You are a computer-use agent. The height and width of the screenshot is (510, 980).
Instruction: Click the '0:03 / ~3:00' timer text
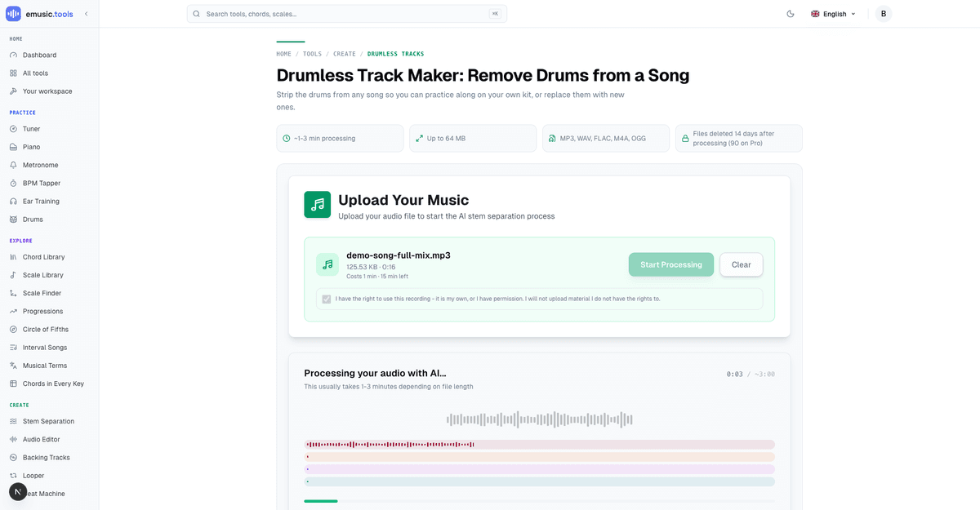pos(751,375)
